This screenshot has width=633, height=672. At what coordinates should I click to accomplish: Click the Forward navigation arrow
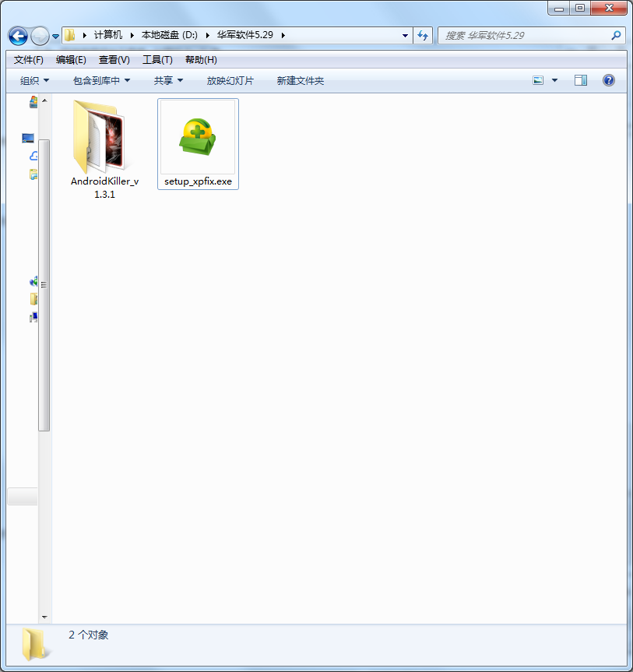[40, 36]
